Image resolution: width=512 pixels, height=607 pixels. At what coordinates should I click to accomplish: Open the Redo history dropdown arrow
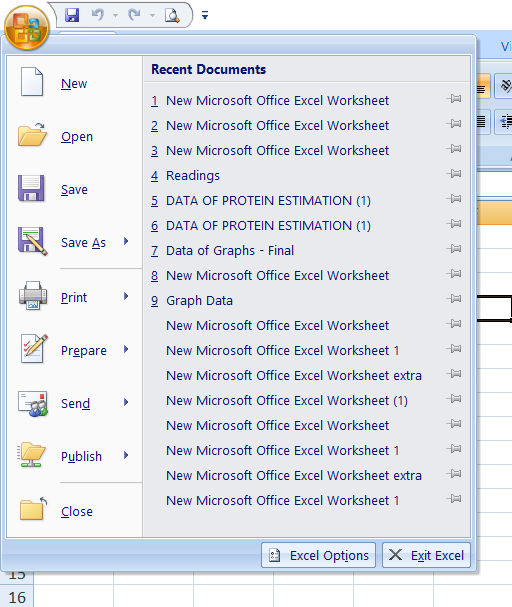tap(152, 15)
